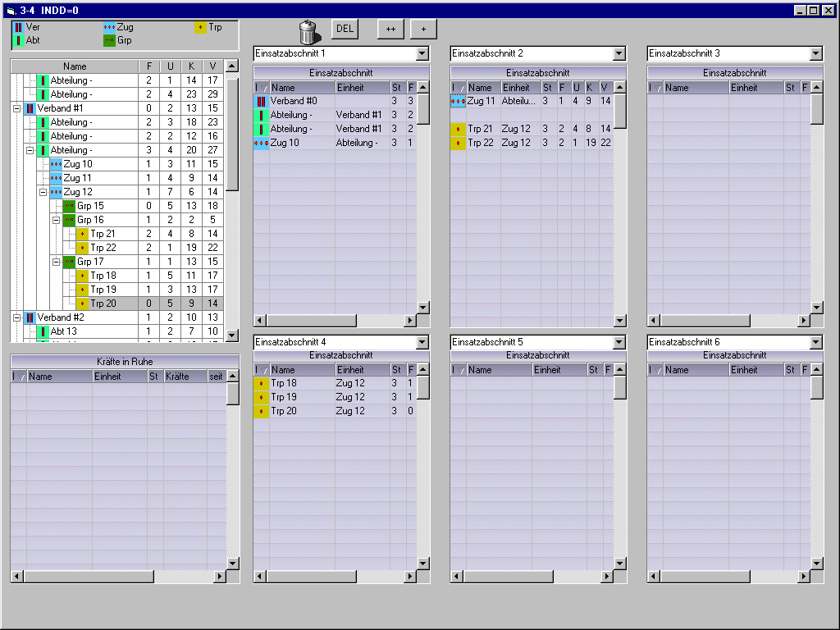Click Verband #0 icon in Einsatzabschnitt 1

click(261, 102)
